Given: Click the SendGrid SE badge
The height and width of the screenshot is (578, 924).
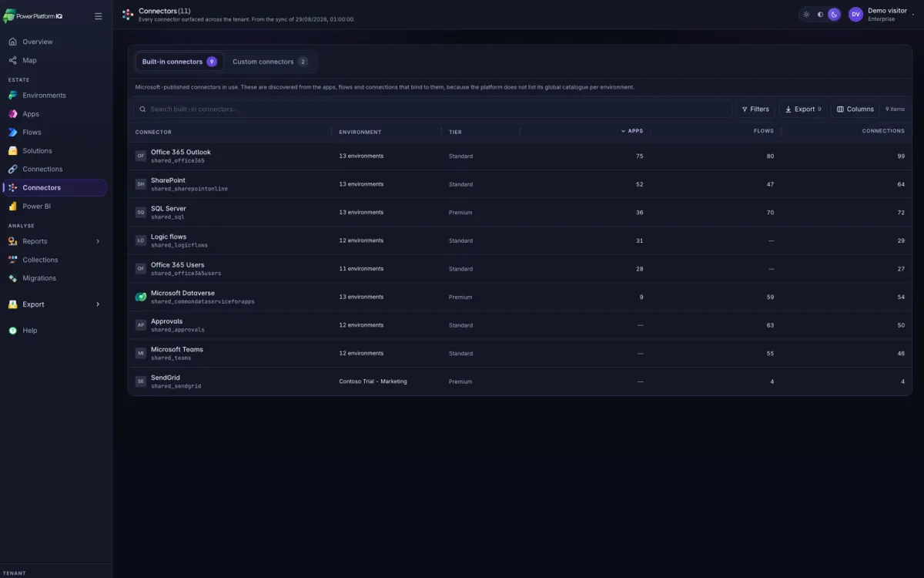Looking at the screenshot, I should [x=141, y=381].
